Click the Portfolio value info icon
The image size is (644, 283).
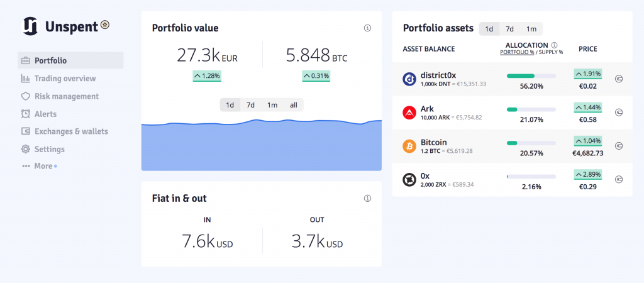(x=367, y=28)
